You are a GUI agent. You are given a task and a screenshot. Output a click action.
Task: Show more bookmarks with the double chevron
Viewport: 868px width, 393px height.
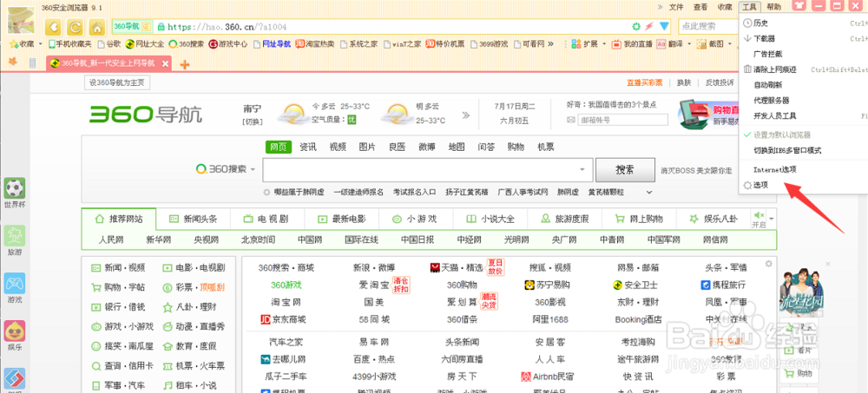[x=550, y=43]
